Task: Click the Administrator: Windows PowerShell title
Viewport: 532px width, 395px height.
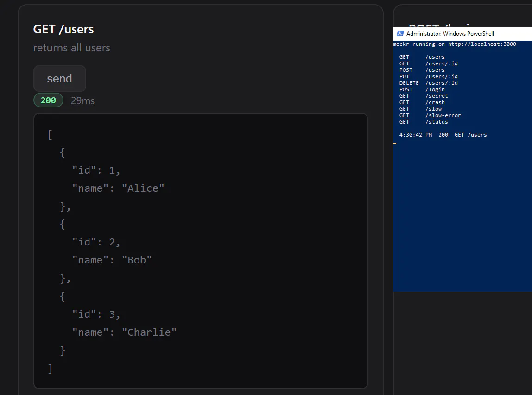Action: (450, 33)
